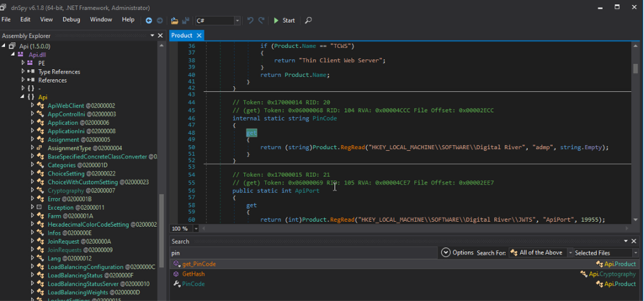Open the Help menu
Image resolution: width=644 pixels, height=301 pixels.
point(128,19)
